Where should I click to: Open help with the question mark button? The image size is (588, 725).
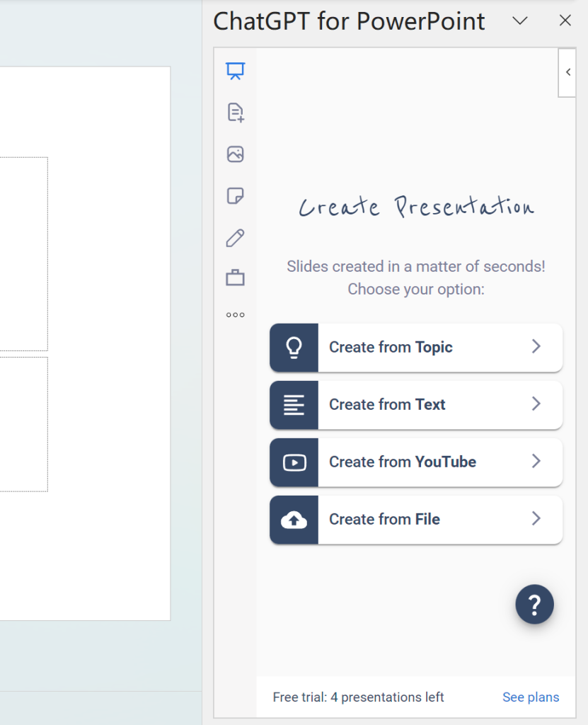point(534,605)
